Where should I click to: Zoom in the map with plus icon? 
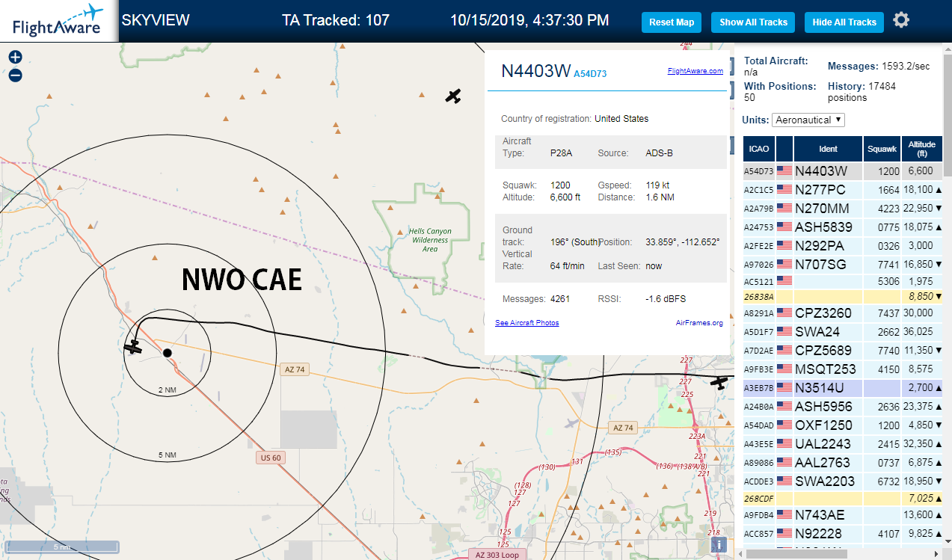pos(15,58)
